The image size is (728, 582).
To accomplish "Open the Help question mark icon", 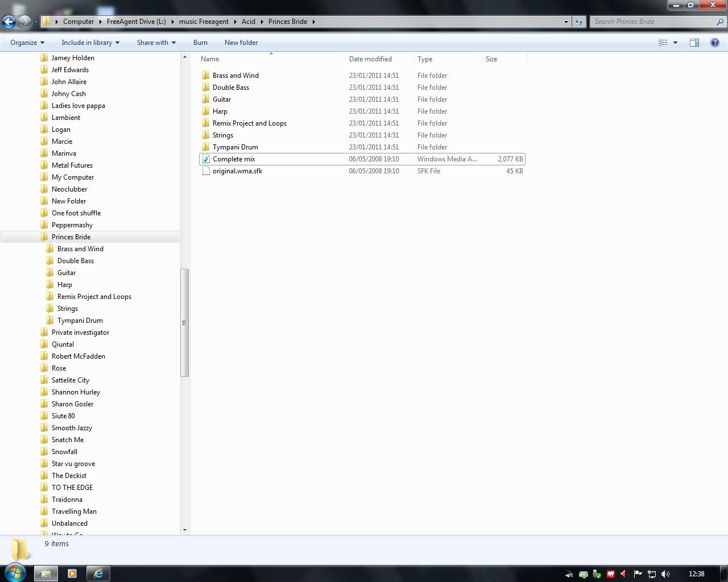I will click(x=714, y=43).
